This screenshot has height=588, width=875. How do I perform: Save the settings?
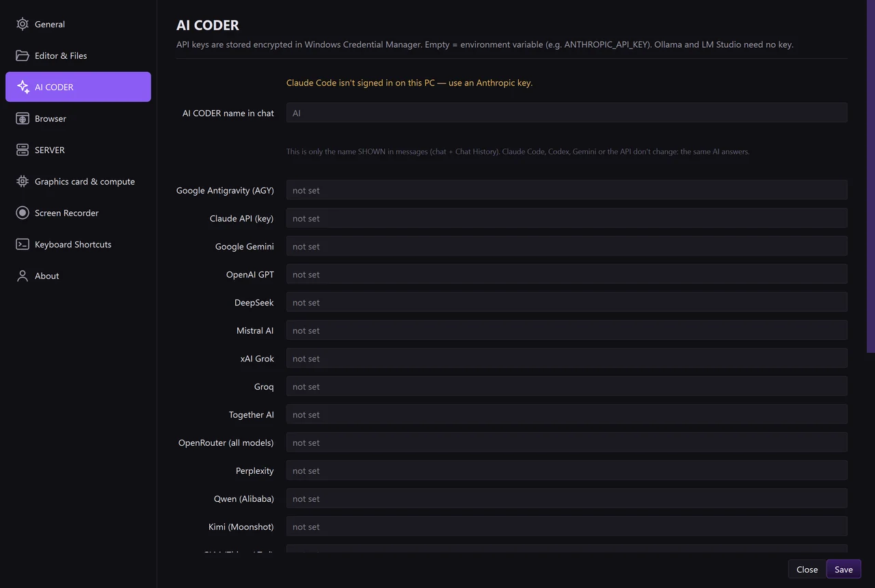tap(844, 569)
